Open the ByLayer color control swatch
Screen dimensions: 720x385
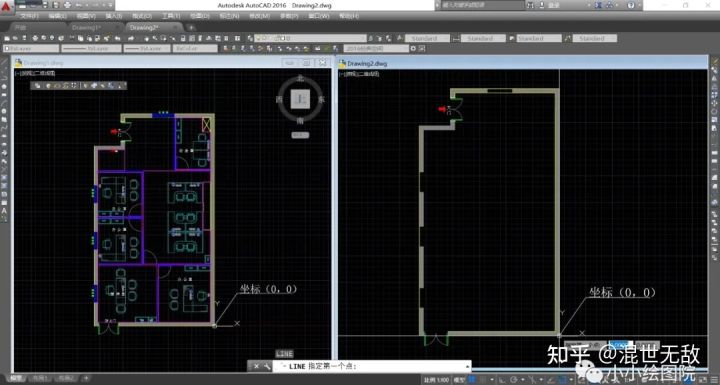(x=31, y=48)
